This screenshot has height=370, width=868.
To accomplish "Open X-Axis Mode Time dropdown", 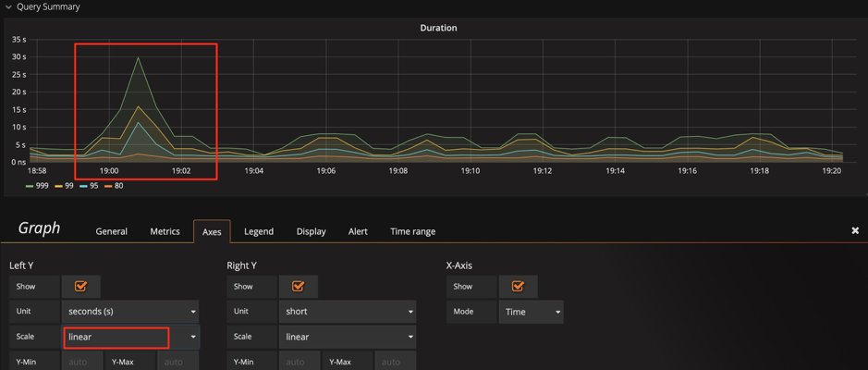I will pos(532,312).
